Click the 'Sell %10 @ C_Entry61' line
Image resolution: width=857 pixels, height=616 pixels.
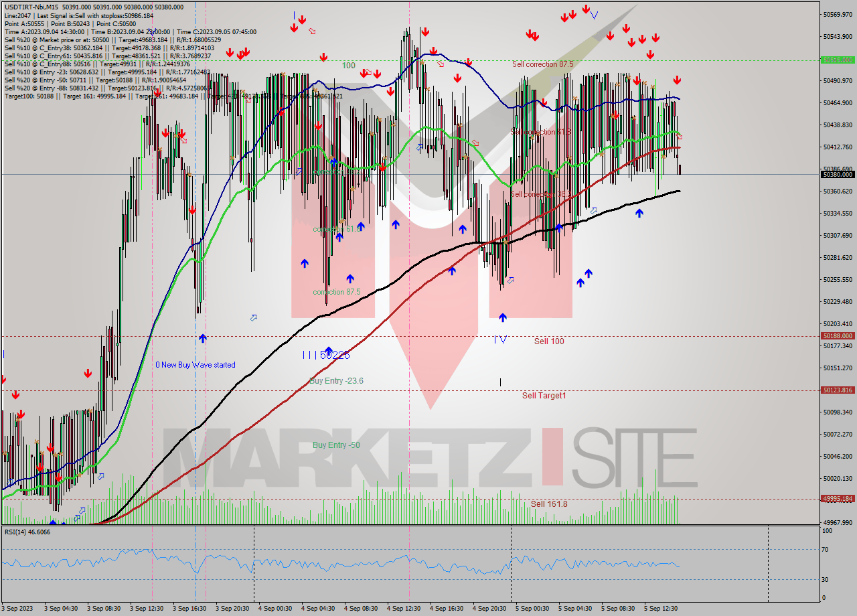[x=109, y=56]
